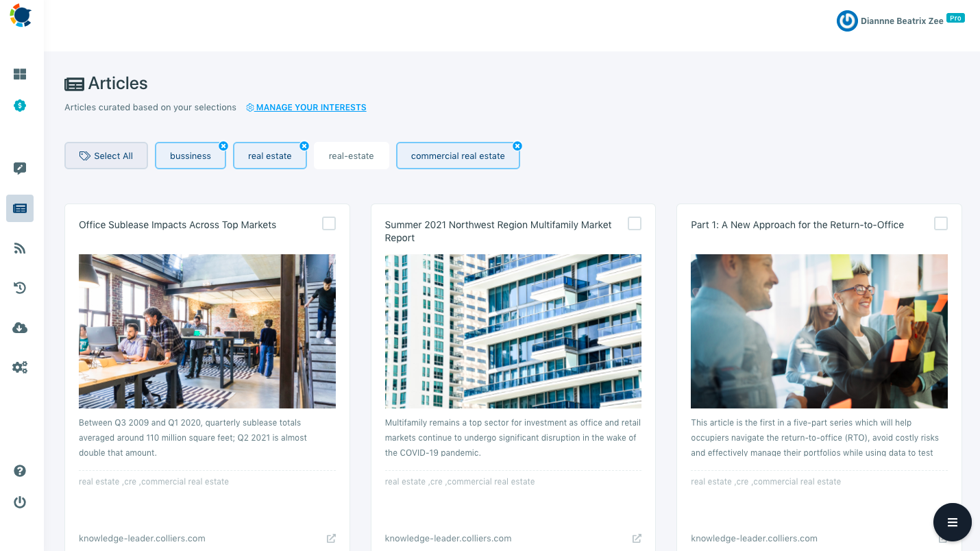Open help via the question mark icon

pyautogui.click(x=20, y=471)
